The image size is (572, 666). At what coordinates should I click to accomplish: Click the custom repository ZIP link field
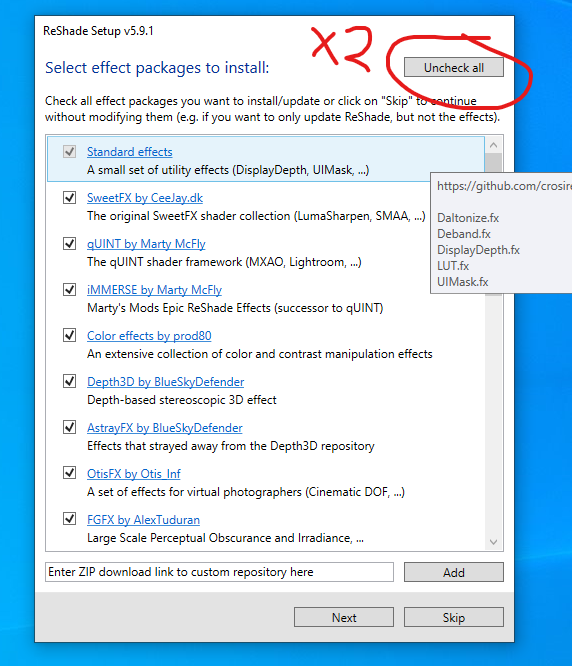click(219, 572)
